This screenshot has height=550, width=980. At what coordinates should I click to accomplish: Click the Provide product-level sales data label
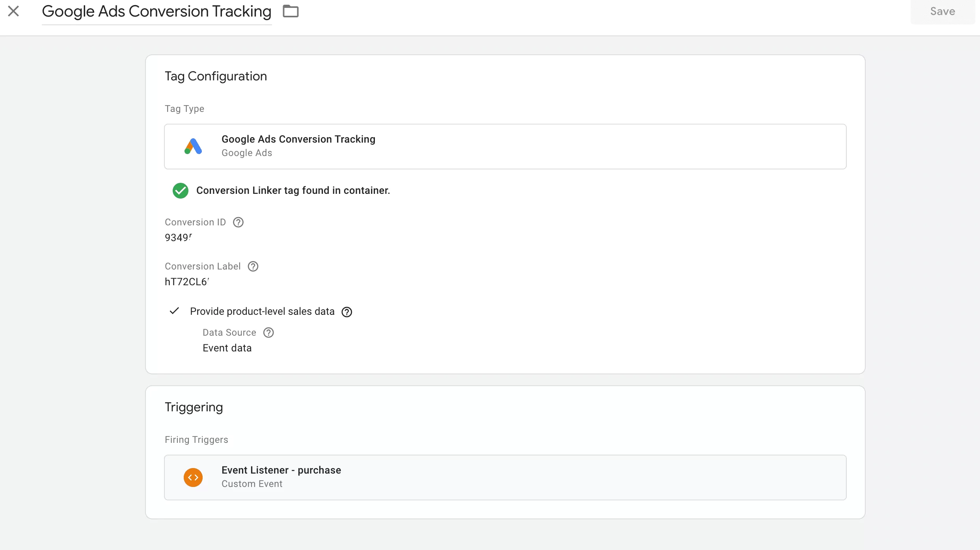click(262, 311)
